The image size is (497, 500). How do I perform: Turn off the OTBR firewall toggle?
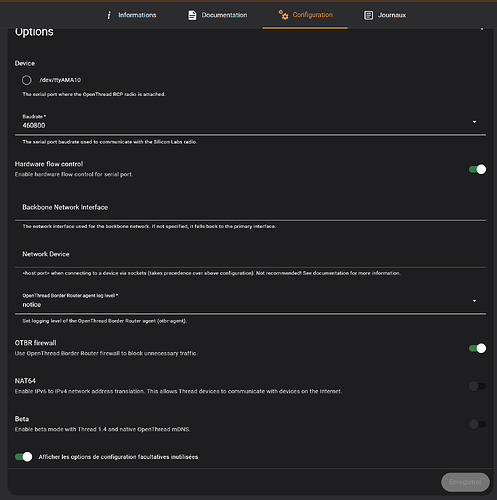point(477,348)
